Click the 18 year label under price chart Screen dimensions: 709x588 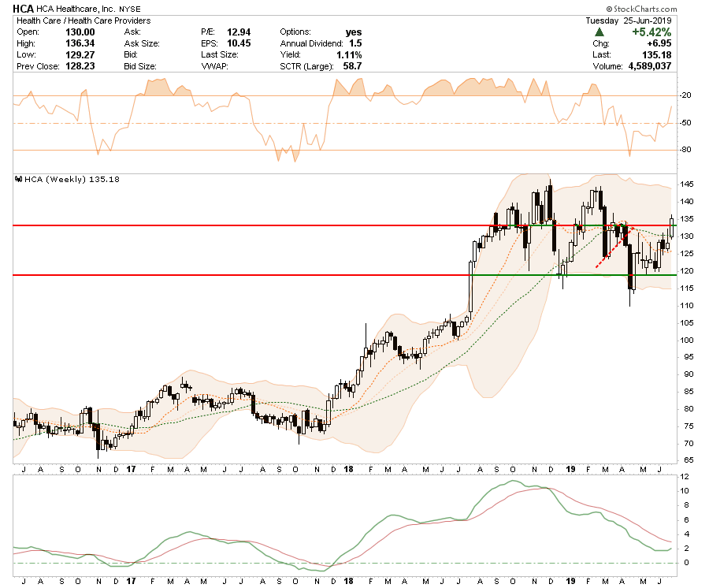tap(348, 469)
